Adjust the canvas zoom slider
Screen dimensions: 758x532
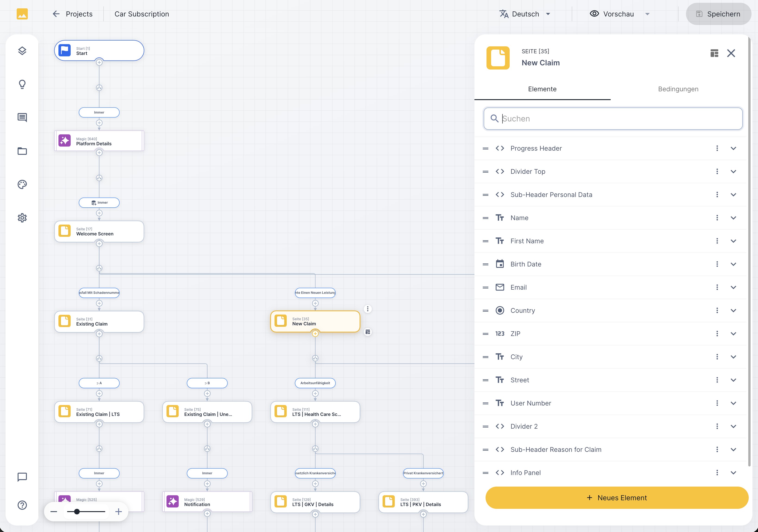coord(86,512)
